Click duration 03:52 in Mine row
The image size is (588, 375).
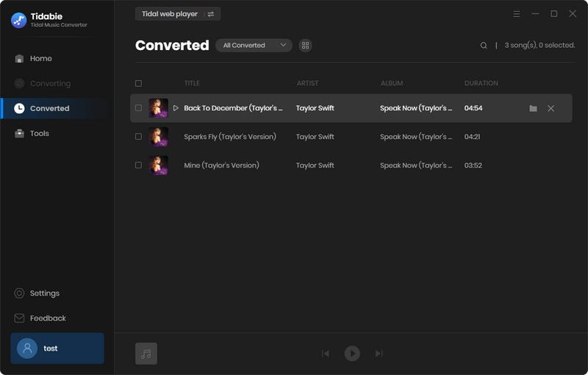point(473,165)
